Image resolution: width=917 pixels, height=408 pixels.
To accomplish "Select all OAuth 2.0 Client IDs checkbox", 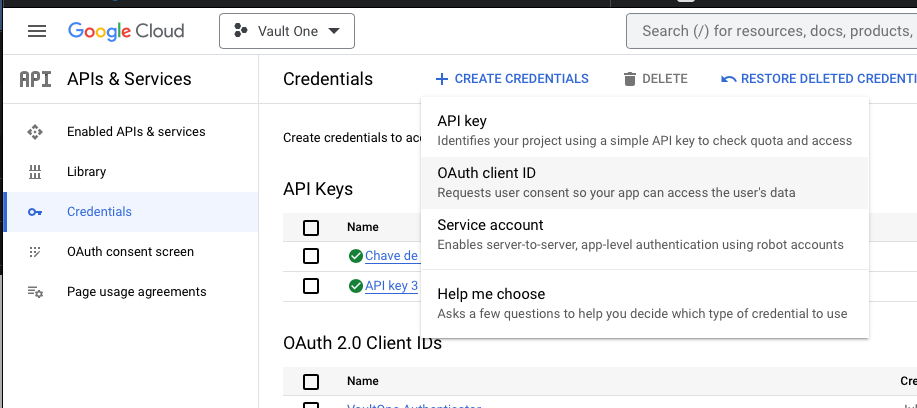I will click(311, 382).
